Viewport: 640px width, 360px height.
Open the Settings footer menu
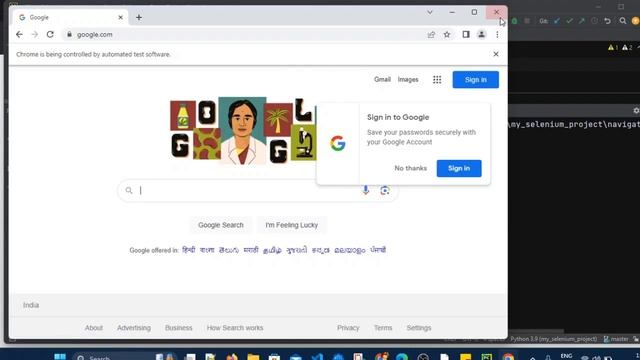coord(419,328)
